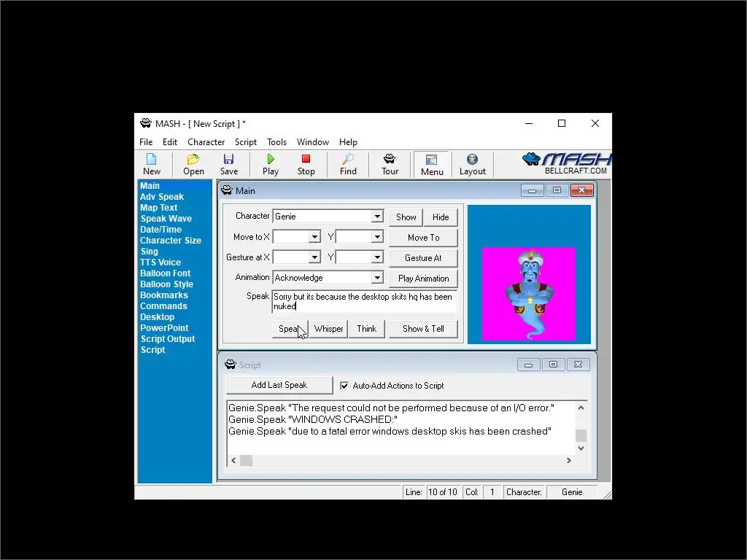This screenshot has width=747, height=560.
Task: Click the Gesture At button
Action: pos(423,258)
